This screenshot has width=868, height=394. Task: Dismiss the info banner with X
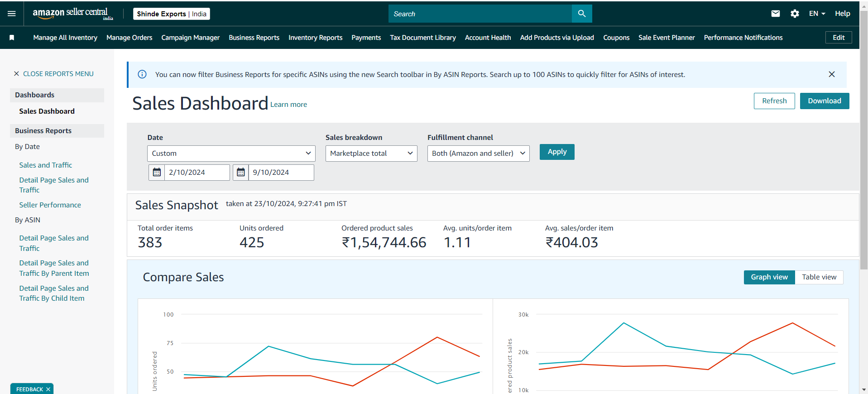[x=832, y=74]
